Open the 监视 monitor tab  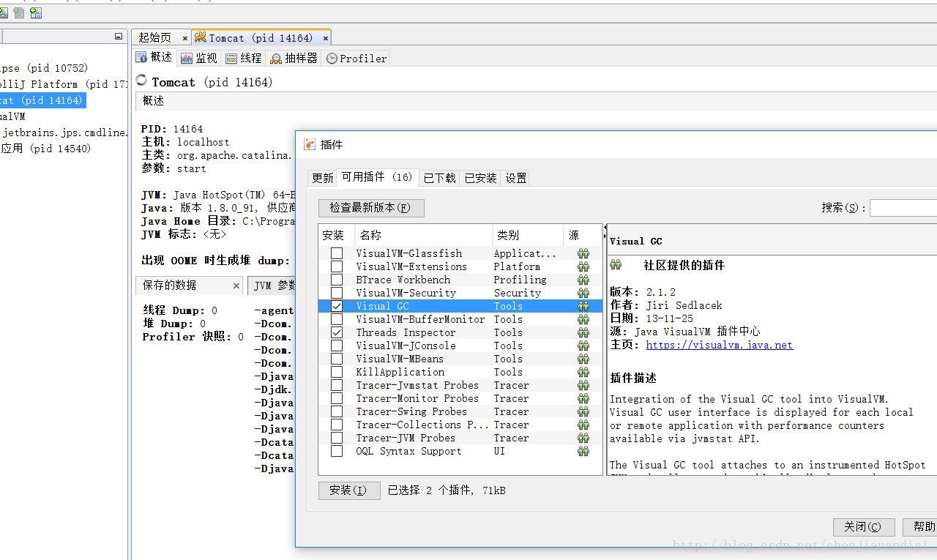[x=199, y=58]
